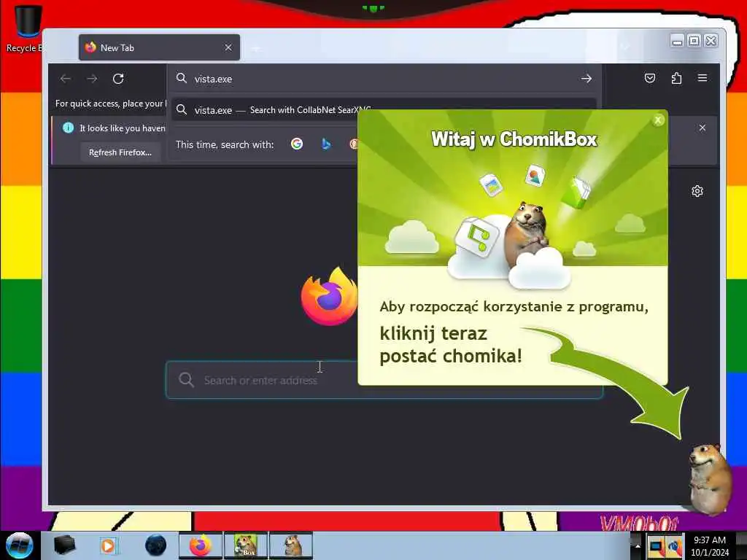
Task: Select the New Tab tab
Action: tap(159, 47)
